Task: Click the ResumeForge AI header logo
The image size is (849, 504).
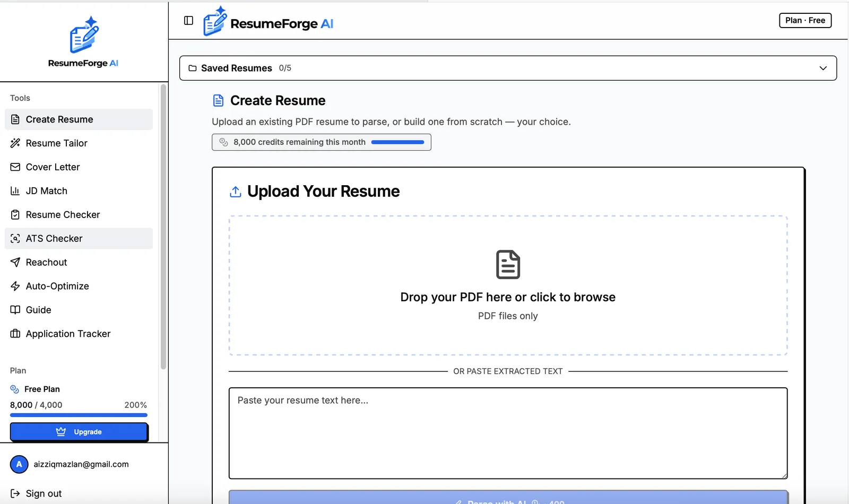Action: (x=268, y=21)
